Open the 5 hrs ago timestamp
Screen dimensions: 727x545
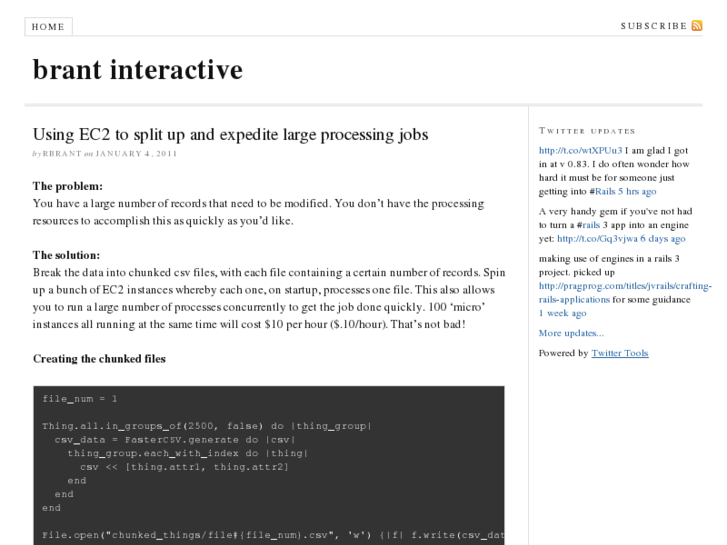637,190
